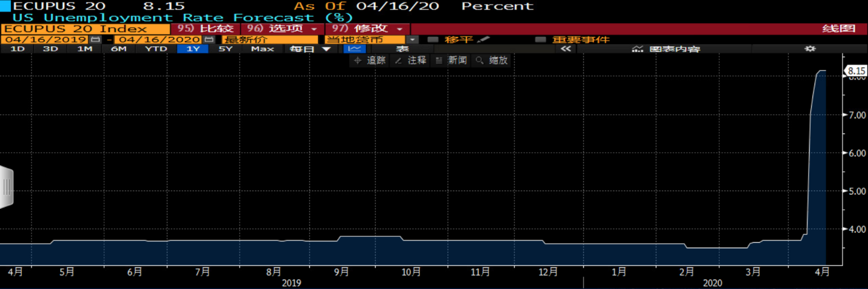Select the 1D range tab

click(x=18, y=49)
